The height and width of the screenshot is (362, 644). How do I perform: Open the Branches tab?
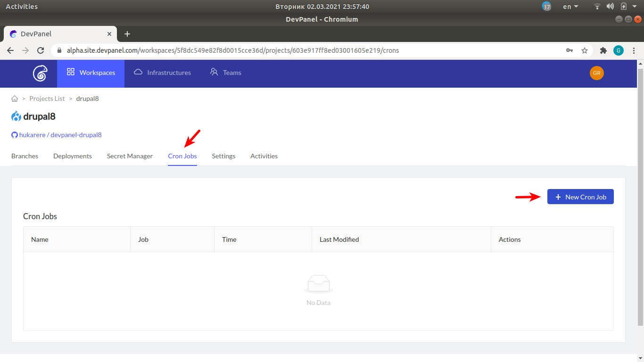[25, 156]
